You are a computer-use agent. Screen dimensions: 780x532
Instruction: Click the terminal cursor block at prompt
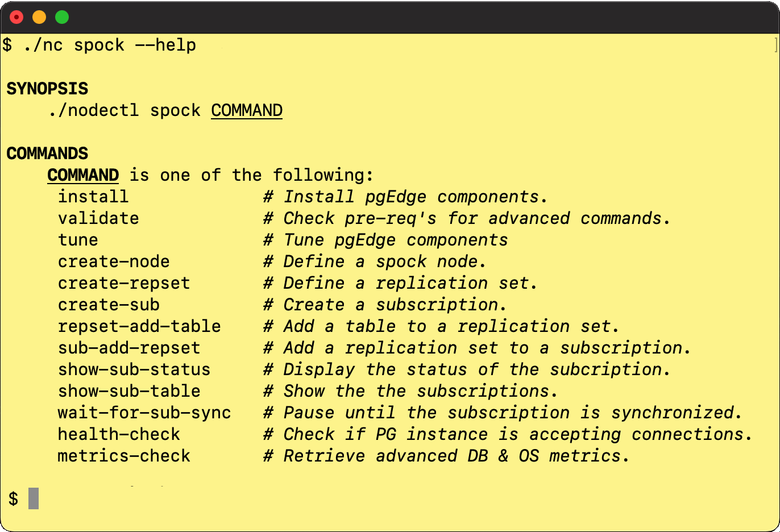point(34,498)
